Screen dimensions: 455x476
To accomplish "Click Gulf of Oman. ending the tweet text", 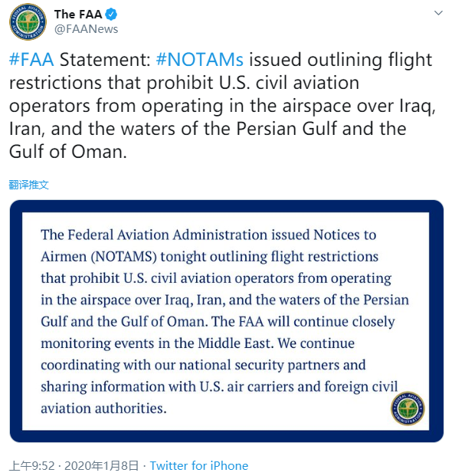I will pos(68,152).
